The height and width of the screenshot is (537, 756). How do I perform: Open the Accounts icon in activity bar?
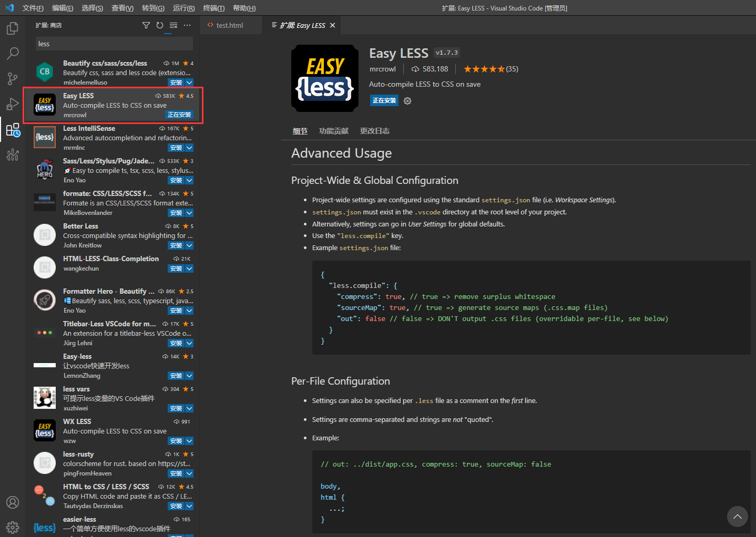click(x=13, y=502)
